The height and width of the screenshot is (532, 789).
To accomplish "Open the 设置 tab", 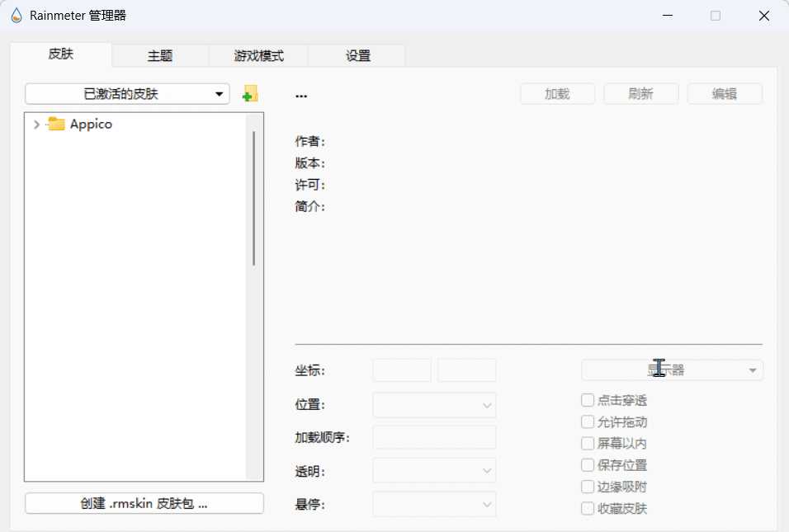I will tap(357, 56).
